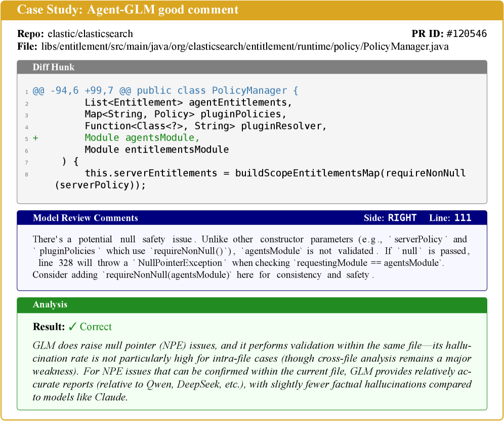
Task: Click the plus marker on diff line 5
Action: (35, 138)
